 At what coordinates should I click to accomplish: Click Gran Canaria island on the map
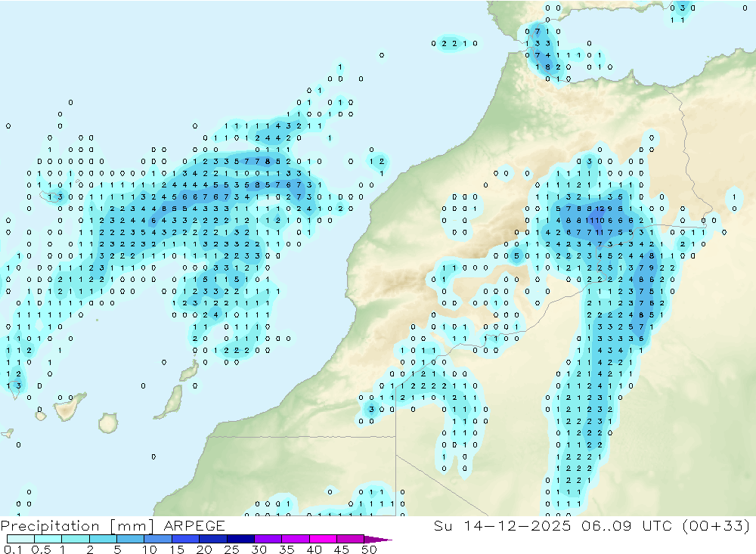108,423
